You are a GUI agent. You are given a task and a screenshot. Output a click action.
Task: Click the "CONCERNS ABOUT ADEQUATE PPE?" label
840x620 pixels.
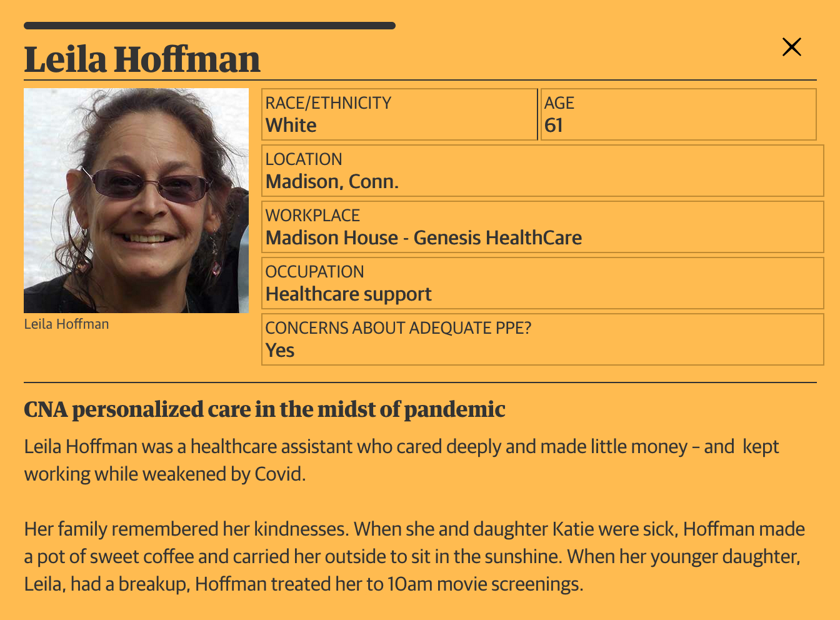coord(398,328)
